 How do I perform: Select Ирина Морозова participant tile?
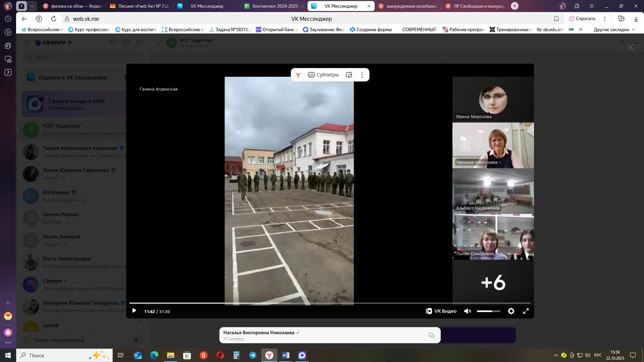pos(493,99)
